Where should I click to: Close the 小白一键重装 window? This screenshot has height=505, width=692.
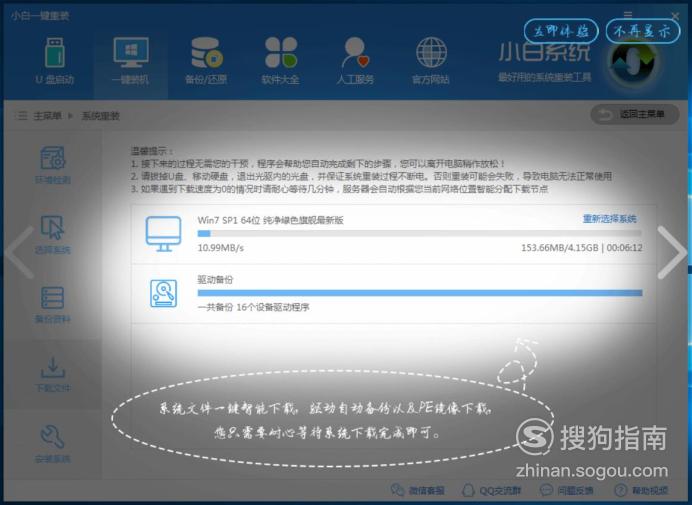[675, 16]
